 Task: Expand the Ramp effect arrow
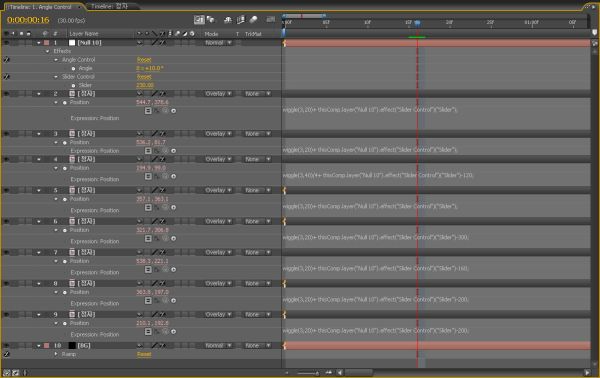point(56,354)
